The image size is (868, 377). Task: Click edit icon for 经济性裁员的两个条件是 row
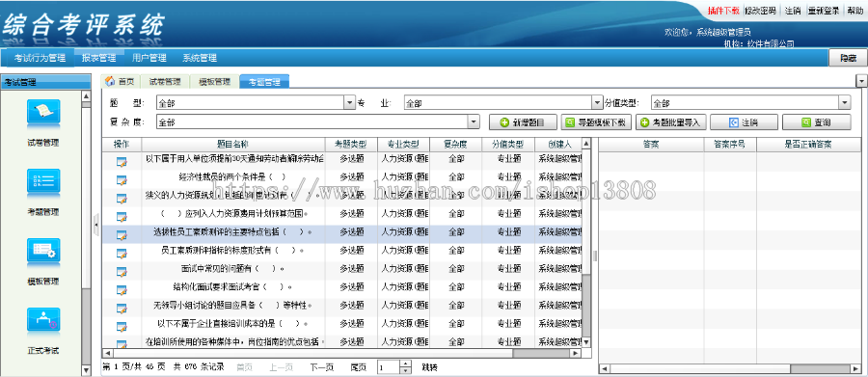tap(122, 179)
